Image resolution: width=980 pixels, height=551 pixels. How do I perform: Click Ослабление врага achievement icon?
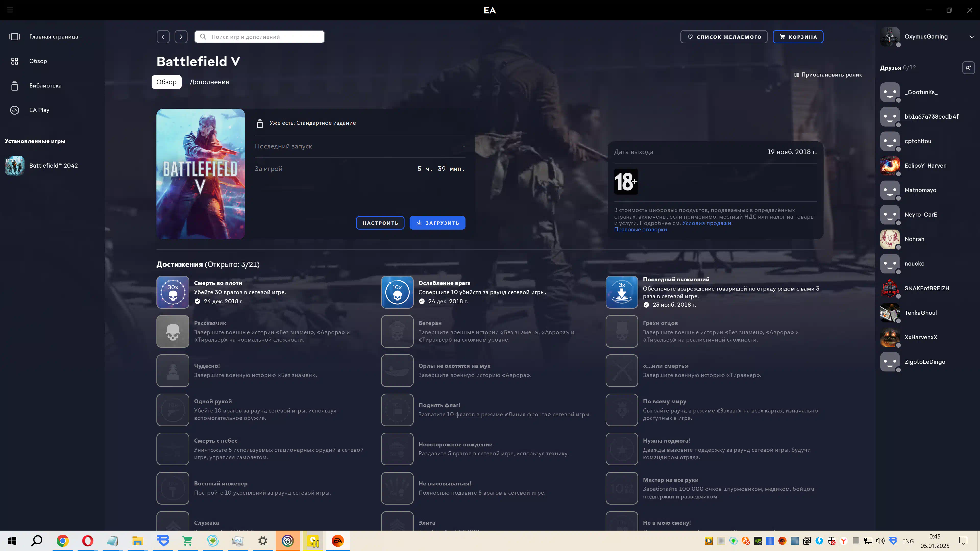pos(397,292)
